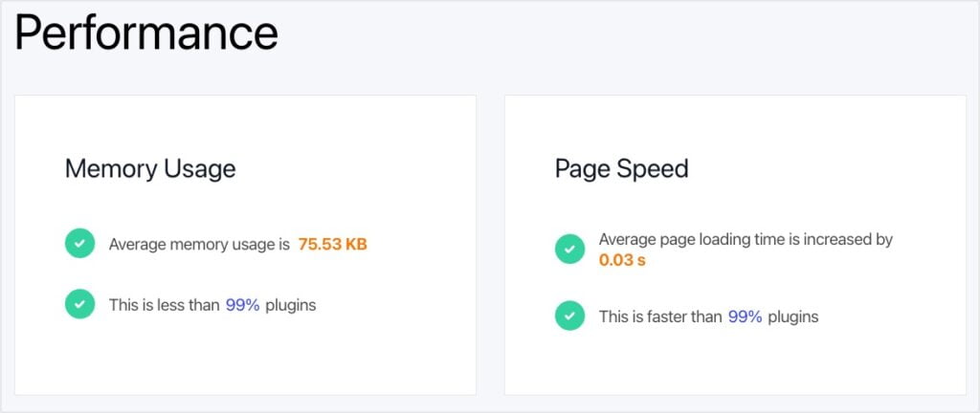Click the 'Average memory usage is' text
The height and width of the screenshot is (413, 980).
(199, 244)
